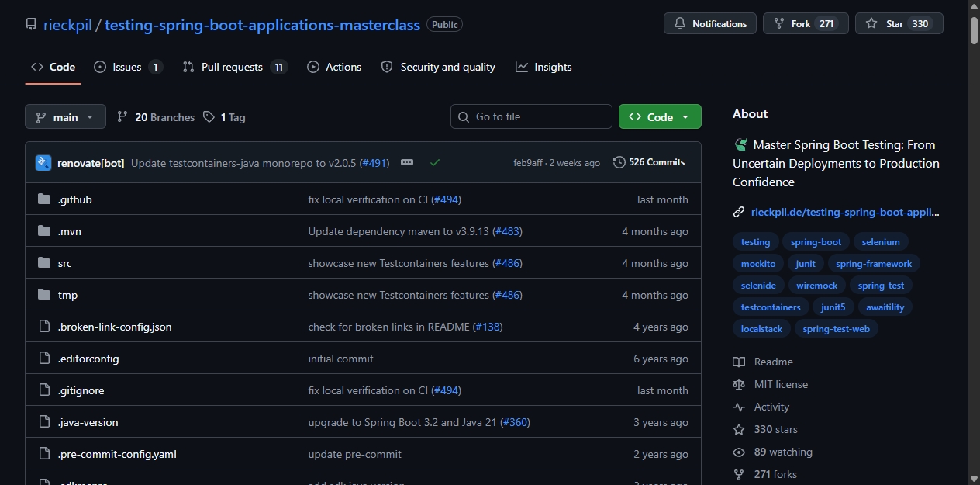Open the #360 link in .java-version row
Viewport: 980px width, 485px height.
tap(516, 422)
